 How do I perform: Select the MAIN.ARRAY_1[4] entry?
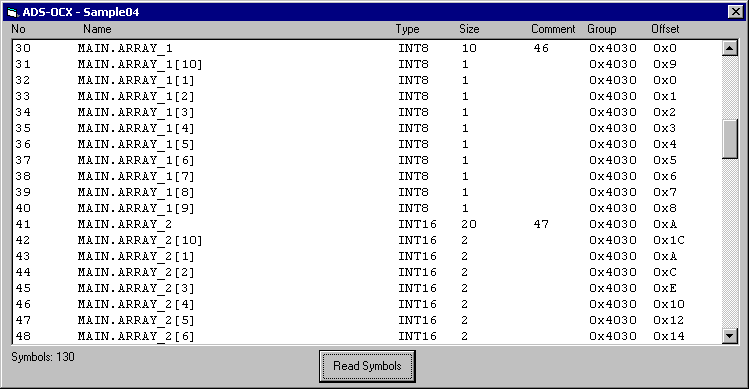tap(136, 128)
